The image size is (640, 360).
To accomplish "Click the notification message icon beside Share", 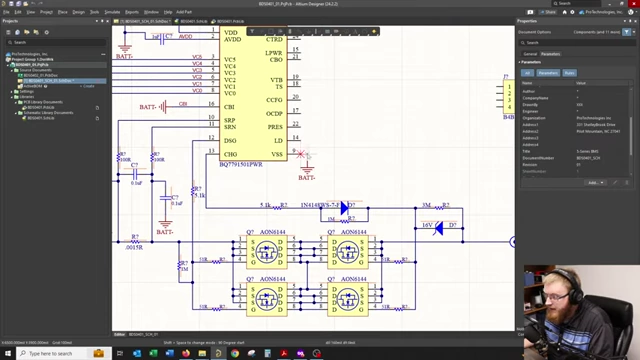I will pos(530,12).
